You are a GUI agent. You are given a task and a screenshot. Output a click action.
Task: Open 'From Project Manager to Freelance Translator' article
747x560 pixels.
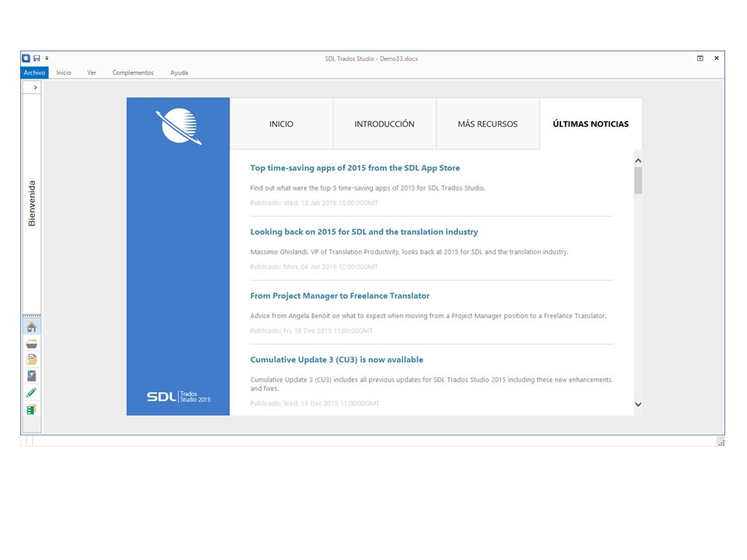(x=340, y=296)
